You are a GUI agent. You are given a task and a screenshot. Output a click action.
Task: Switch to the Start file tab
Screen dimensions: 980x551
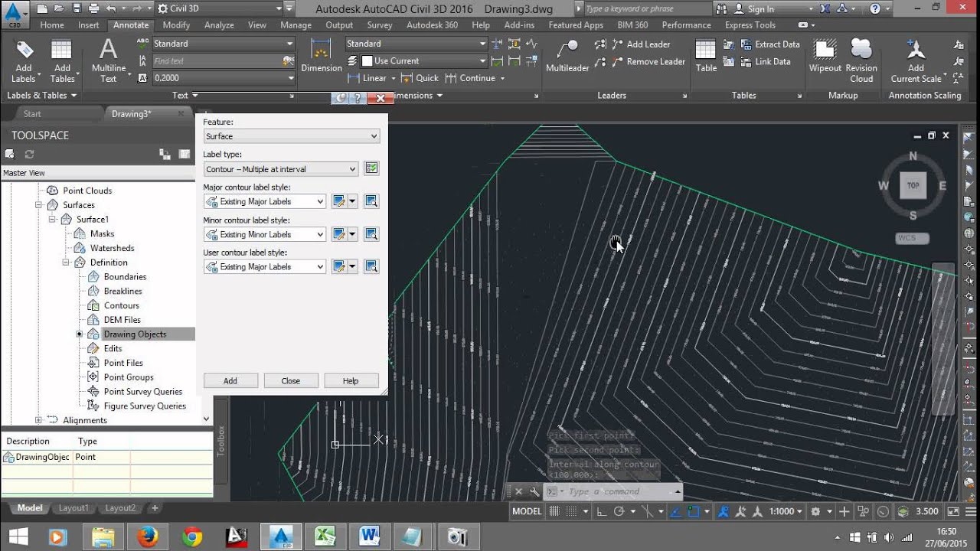pyautogui.click(x=32, y=113)
